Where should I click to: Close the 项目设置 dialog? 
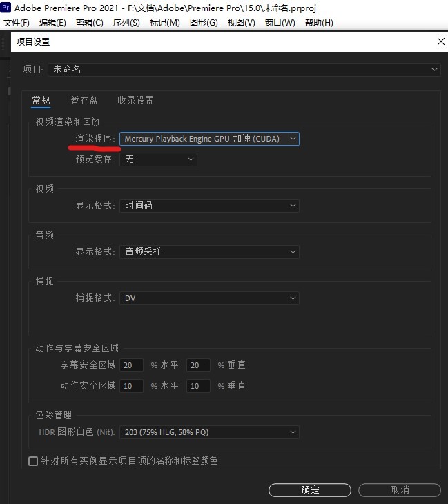point(441,41)
